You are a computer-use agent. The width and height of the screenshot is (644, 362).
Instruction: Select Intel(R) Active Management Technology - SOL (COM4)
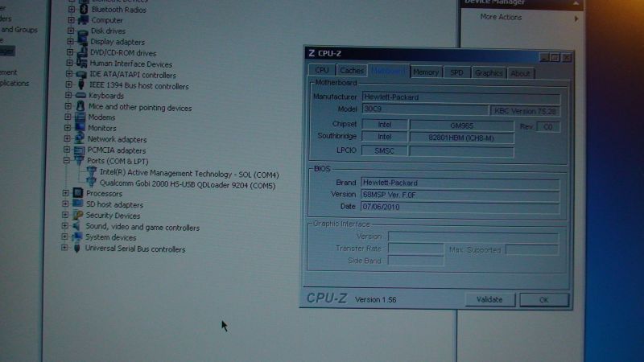189,174
